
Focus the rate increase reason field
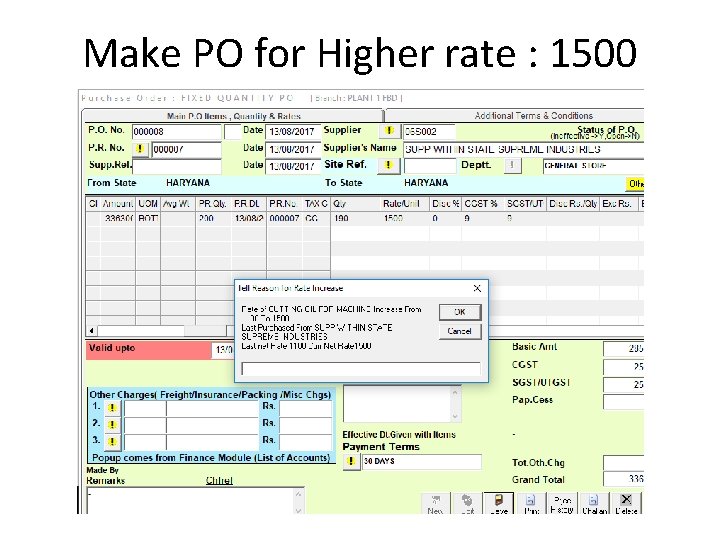tap(361, 369)
